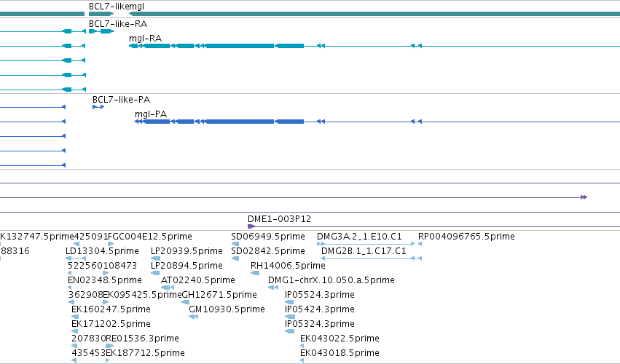
Task: Click the LP20894.5prime EST label
Action: coord(187,266)
